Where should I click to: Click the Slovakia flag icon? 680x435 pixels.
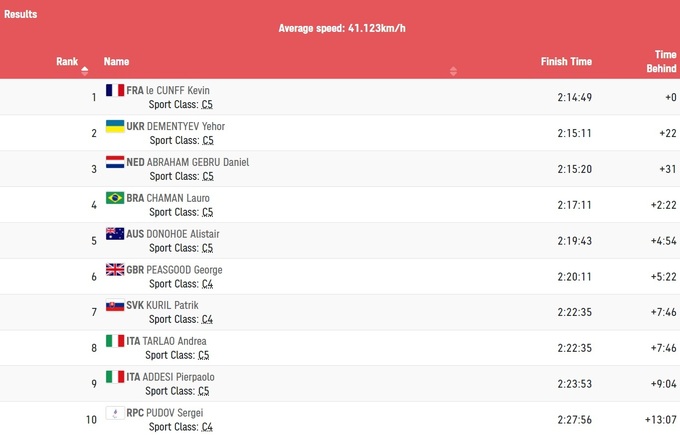[x=115, y=305]
